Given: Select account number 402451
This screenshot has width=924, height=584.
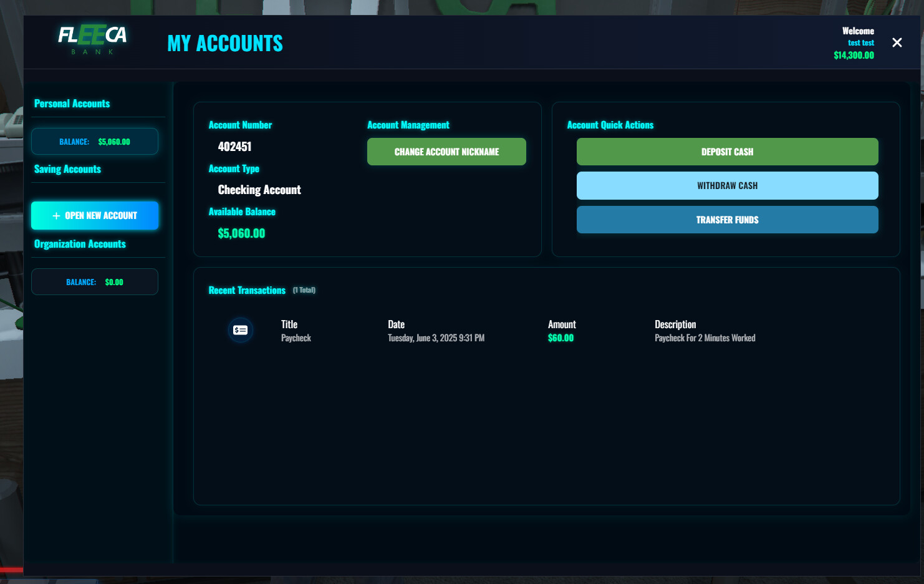Looking at the screenshot, I should point(234,147).
